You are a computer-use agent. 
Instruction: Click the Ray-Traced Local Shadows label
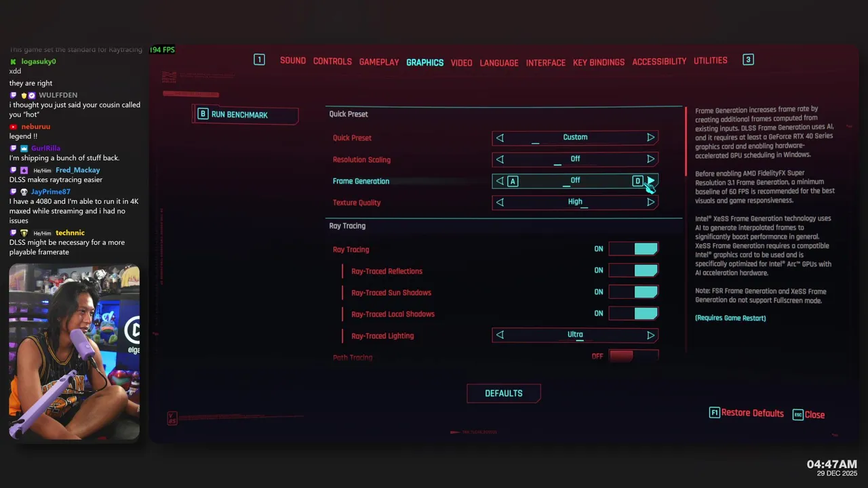click(x=393, y=314)
